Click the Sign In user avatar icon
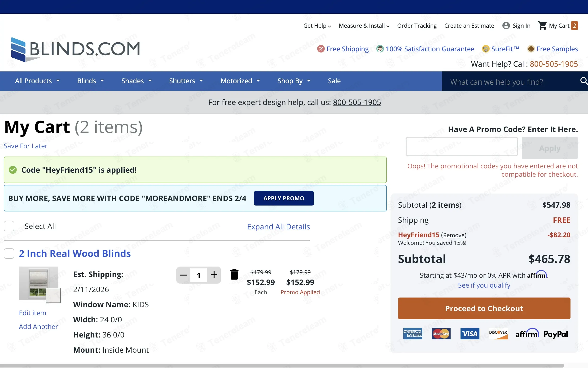The image size is (588, 368). (x=506, y=26)
